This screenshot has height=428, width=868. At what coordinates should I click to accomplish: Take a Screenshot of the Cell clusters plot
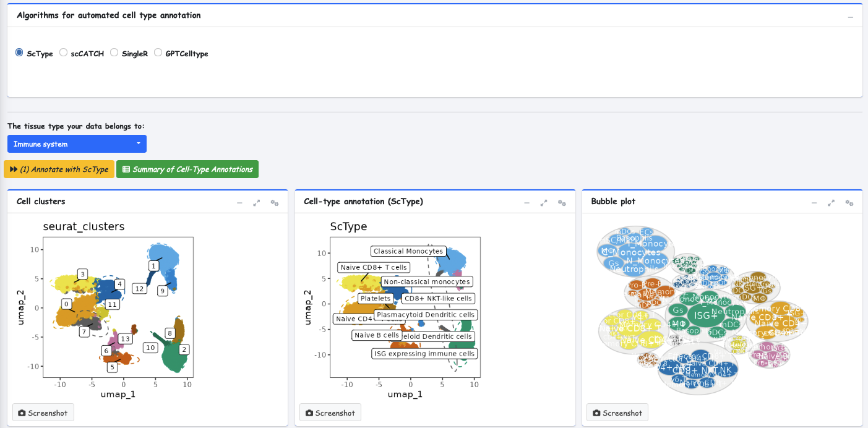click(43, 413)
